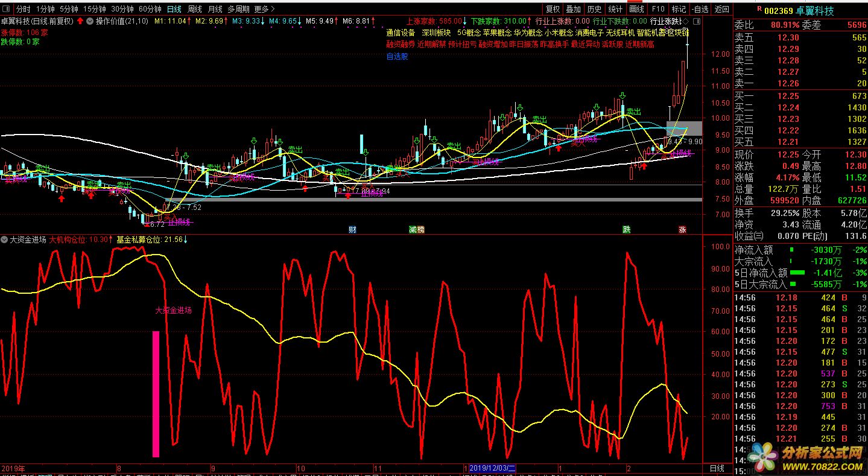The width and height of the screenshot is (868, 476).
Task: Open the 小米概念 concept tag
Action: pyautogui.click(x=559, y=33)
